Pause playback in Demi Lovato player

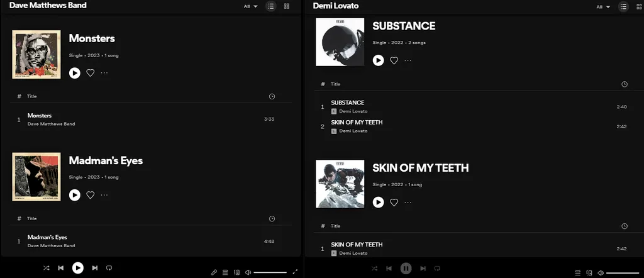pyautogui.click(x=406, y=269)
